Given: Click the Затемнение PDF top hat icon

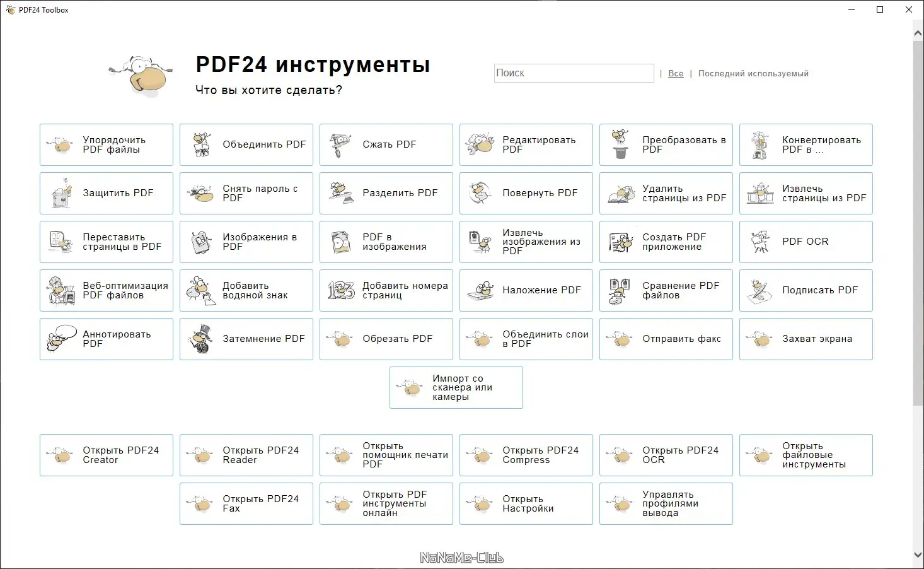Looking at the screenshot, I should tap(201, 339).
